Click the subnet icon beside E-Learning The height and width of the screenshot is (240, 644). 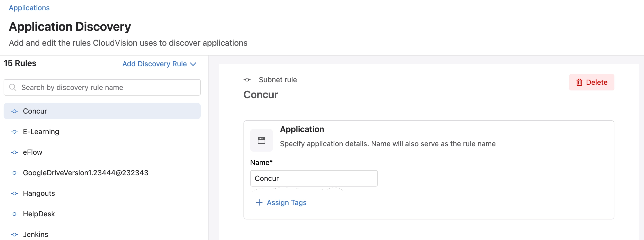pyautogui.click(x=14, y=132)
